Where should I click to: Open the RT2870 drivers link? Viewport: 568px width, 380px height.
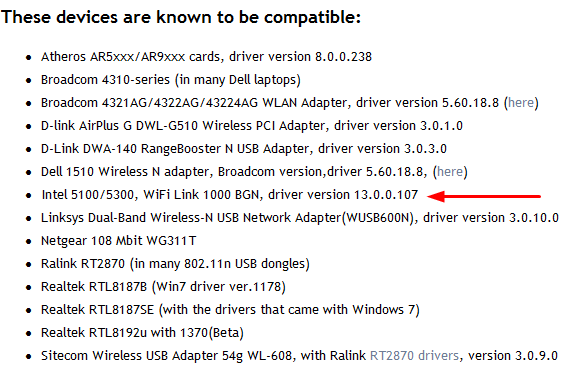click(x=414, y=355)
